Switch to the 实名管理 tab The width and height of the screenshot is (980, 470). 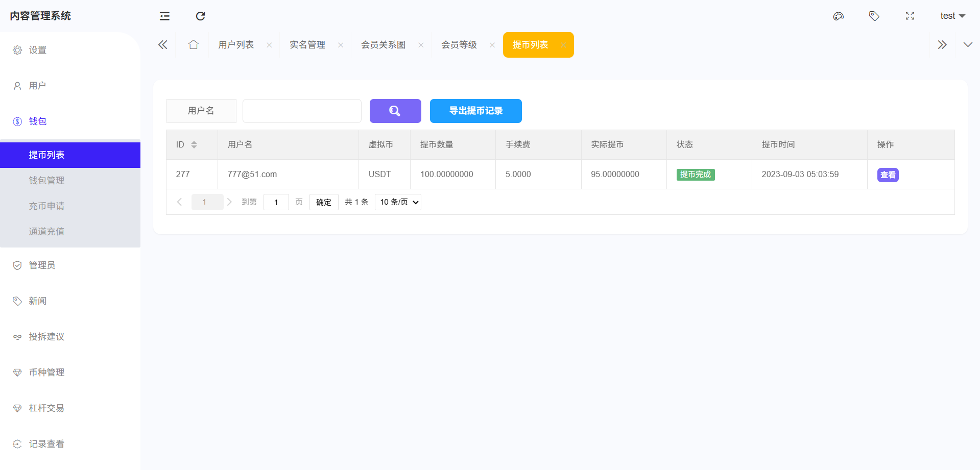click(x=307, y=45)
